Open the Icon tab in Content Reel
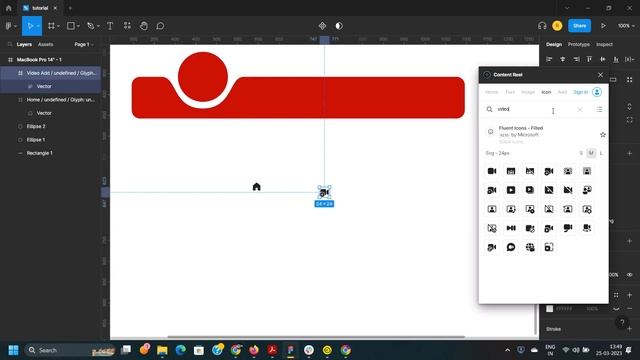This screenshot has width=640, height=360. pos(546,92)
